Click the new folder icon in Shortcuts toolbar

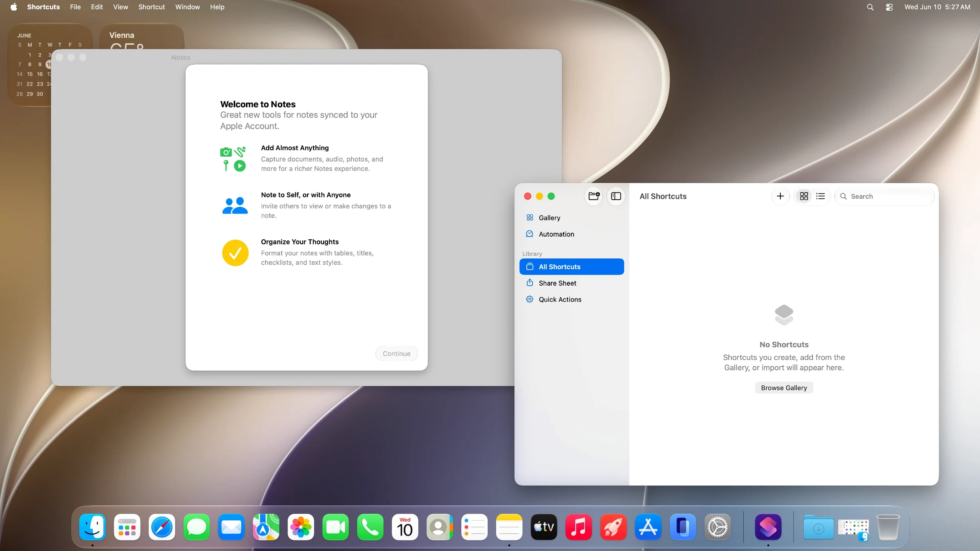point(594,196)
